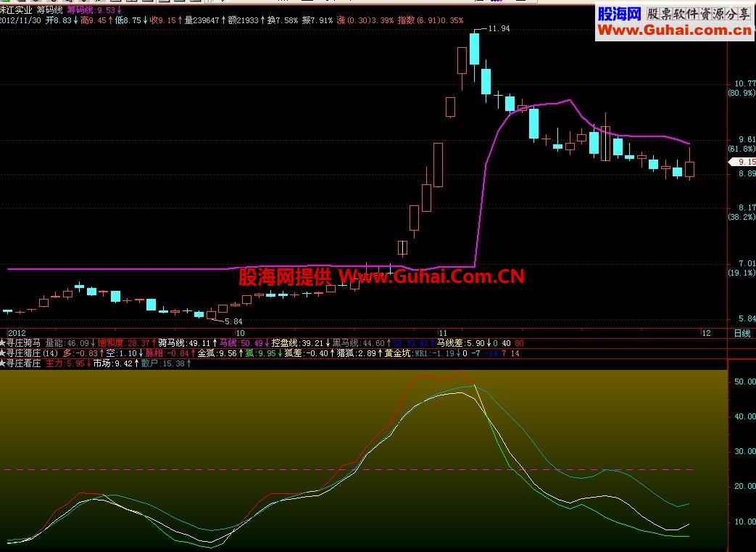756x552 pixels.
Task: Click the tall cyan candle at the 11.94 peak
Action: pyautogui.click(x=474, y=49)
